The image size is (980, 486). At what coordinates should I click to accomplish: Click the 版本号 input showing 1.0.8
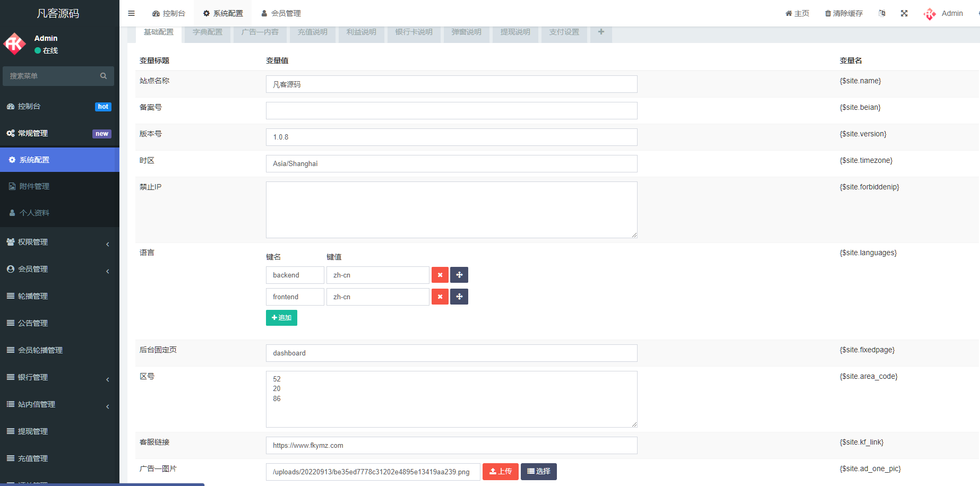(x=451, y=137)
